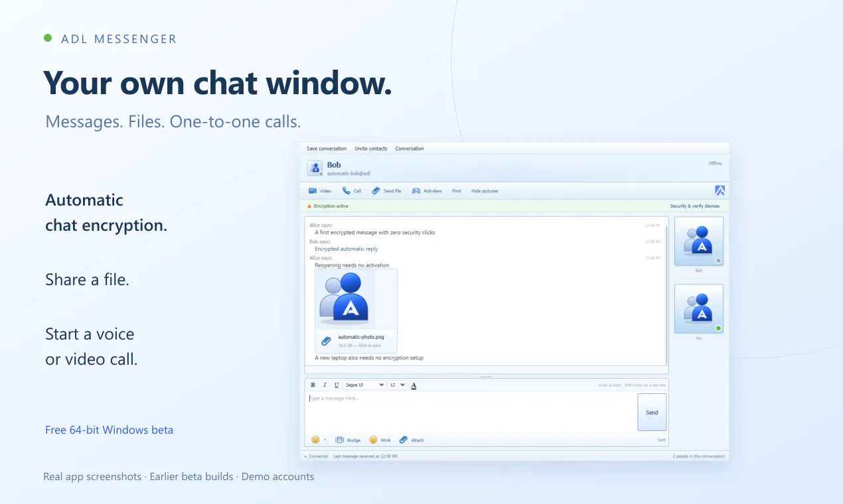This screenshot has height=504, width=843.
Task: Click '2 people in this conversation'
Action: click(699, 456)
